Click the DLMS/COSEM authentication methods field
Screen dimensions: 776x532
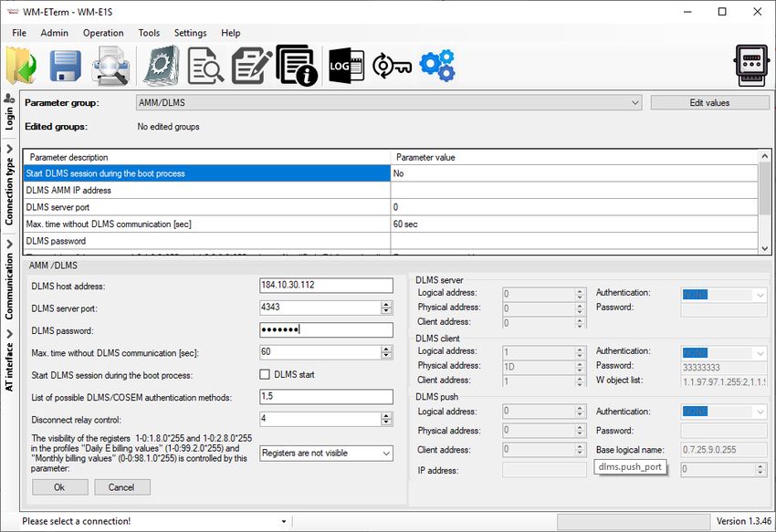[x=326, y=396]
